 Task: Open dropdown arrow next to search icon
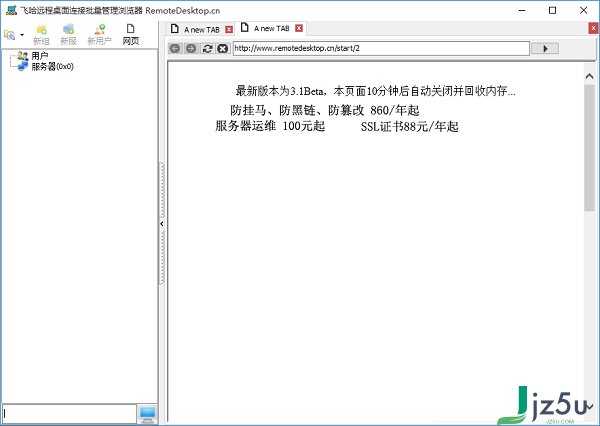pyautogui.click(x=22, y=35)
